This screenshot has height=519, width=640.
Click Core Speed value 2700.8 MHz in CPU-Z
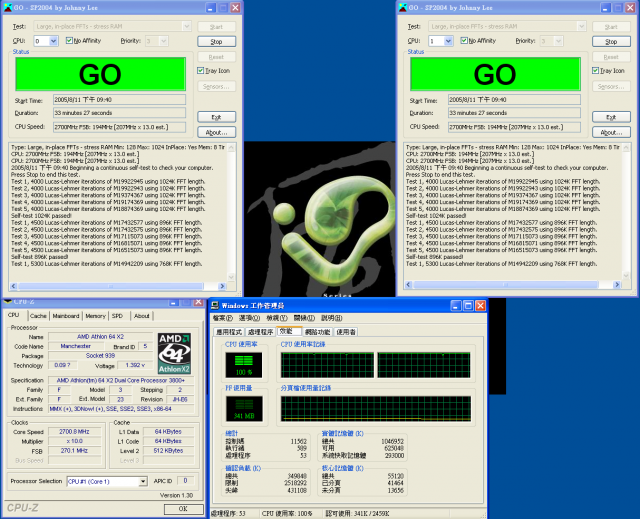pyautogui.click(x=74, y=432)
